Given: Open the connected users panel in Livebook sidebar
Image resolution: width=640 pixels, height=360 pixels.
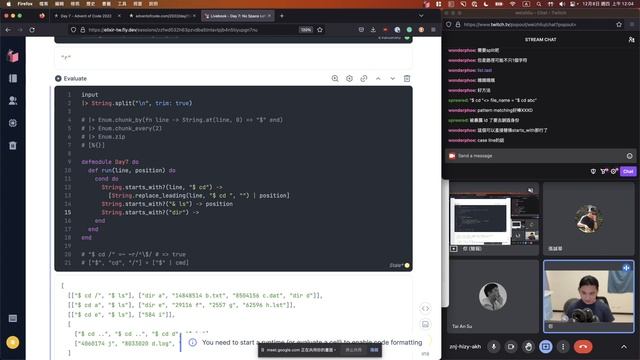Looking at the screenshot, I should coord(13,100).
